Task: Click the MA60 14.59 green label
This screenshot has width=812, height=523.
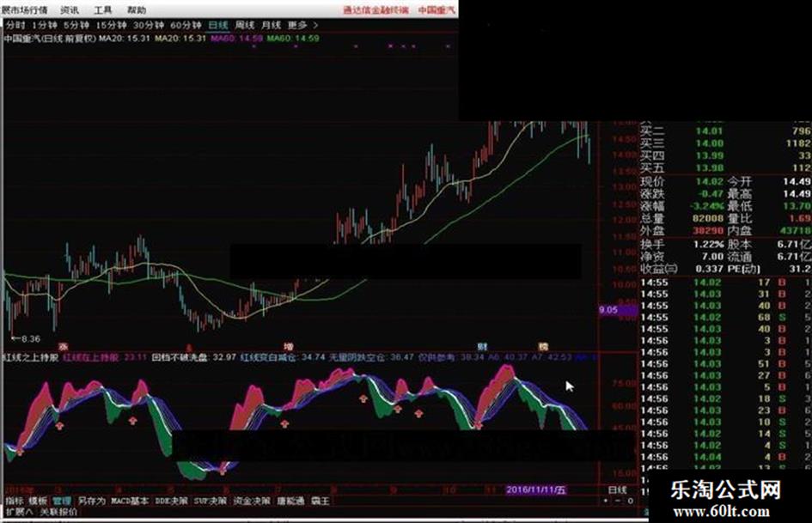Action: [293, 39]
